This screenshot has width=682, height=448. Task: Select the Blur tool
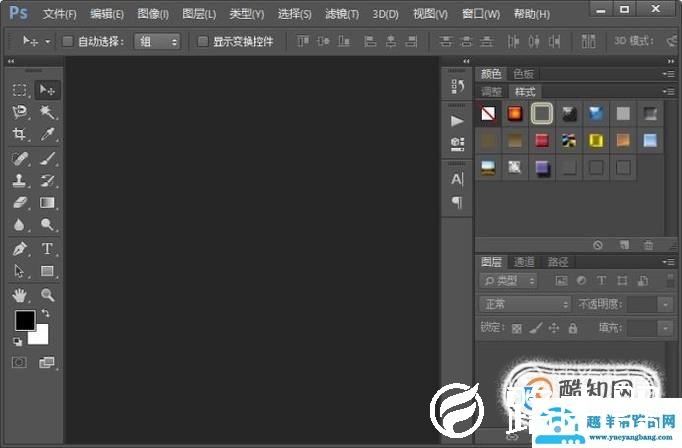coord(20,225)
